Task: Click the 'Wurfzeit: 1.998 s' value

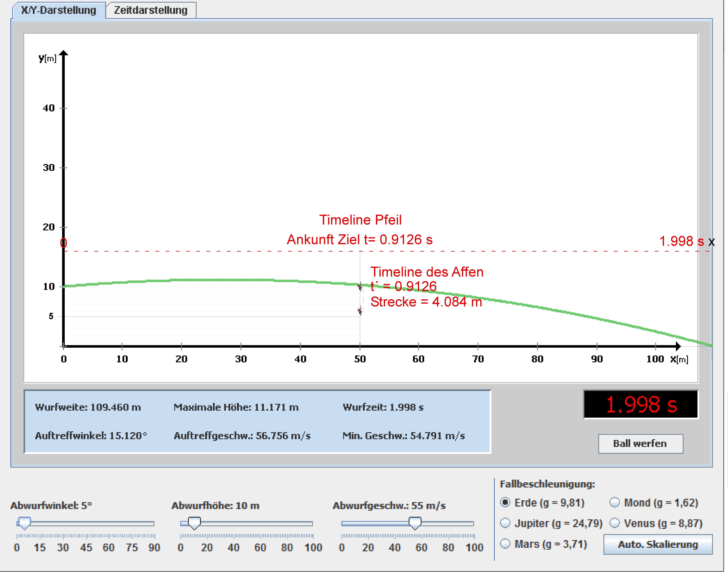Action: [383, 407]
